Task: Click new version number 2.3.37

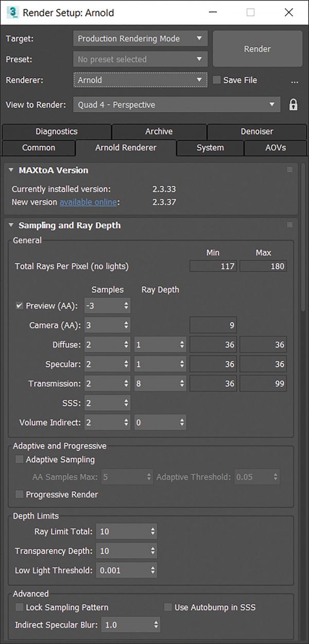Action: point(164,202)
